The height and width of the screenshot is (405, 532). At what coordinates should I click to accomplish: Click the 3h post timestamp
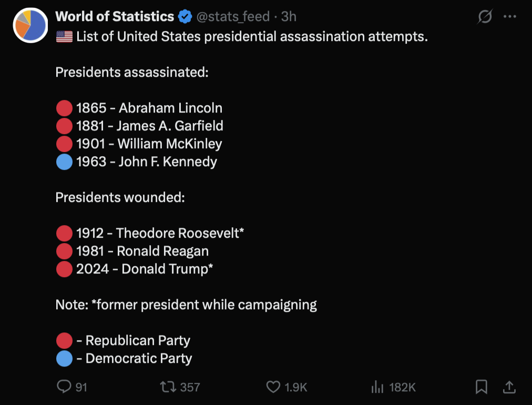click(289, 17)
